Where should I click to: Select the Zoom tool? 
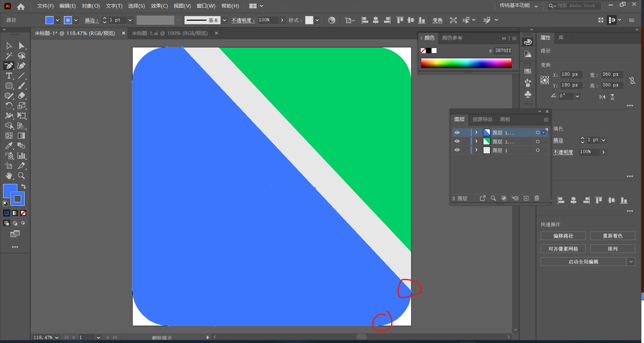(22, 176)
